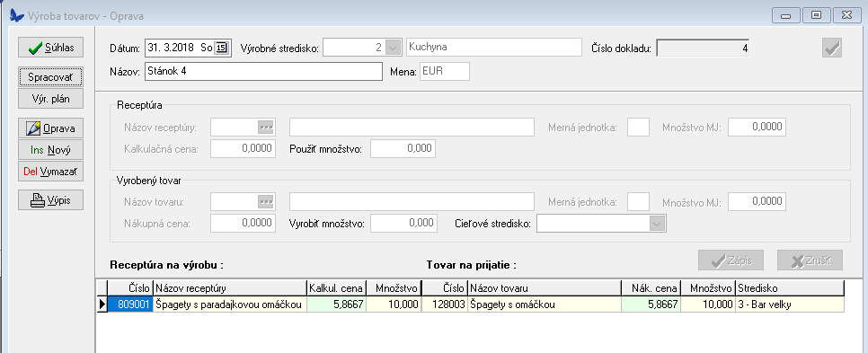Select the Špagety s paradajkovou omáčkou cell

(230, 304)
